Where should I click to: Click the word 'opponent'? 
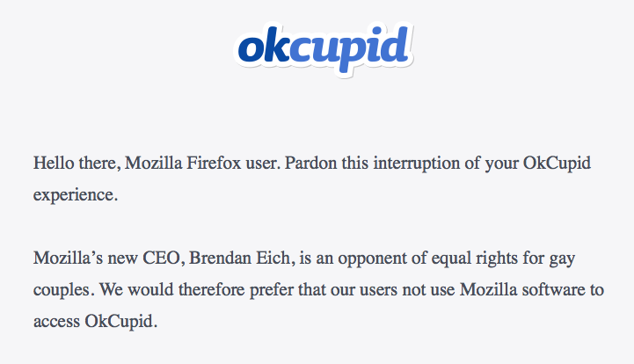coord(372,258)
